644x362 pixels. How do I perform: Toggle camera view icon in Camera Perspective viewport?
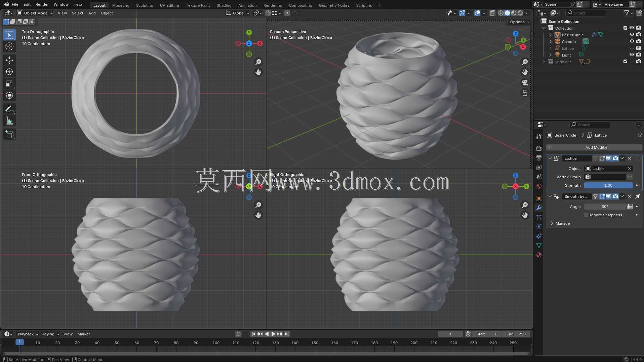[x=525, y=82]
